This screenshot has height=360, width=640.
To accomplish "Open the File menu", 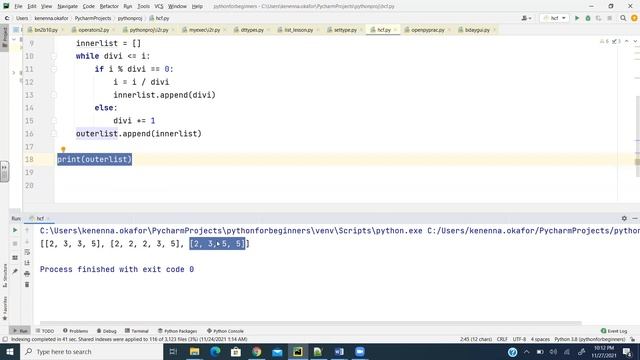I will click(x=18, y=6).
